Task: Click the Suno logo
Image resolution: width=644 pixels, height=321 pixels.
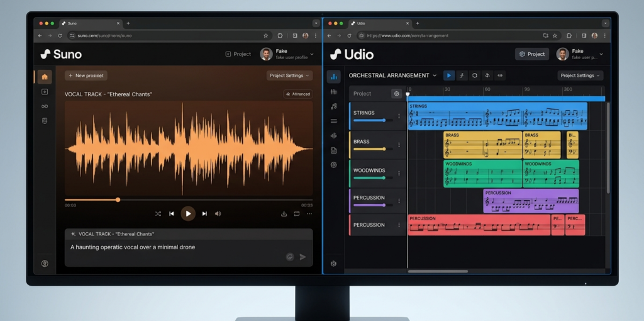Action: click(x=61, y=54)
